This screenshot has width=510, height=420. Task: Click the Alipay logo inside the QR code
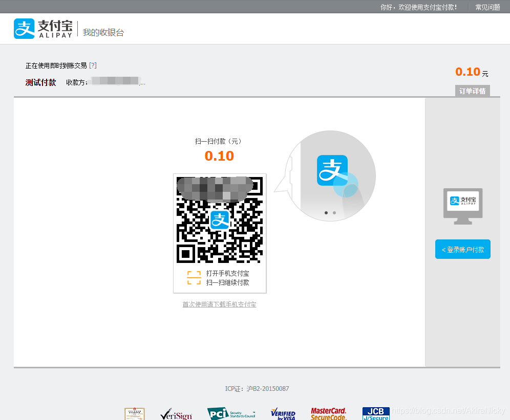tap(220, 220)
